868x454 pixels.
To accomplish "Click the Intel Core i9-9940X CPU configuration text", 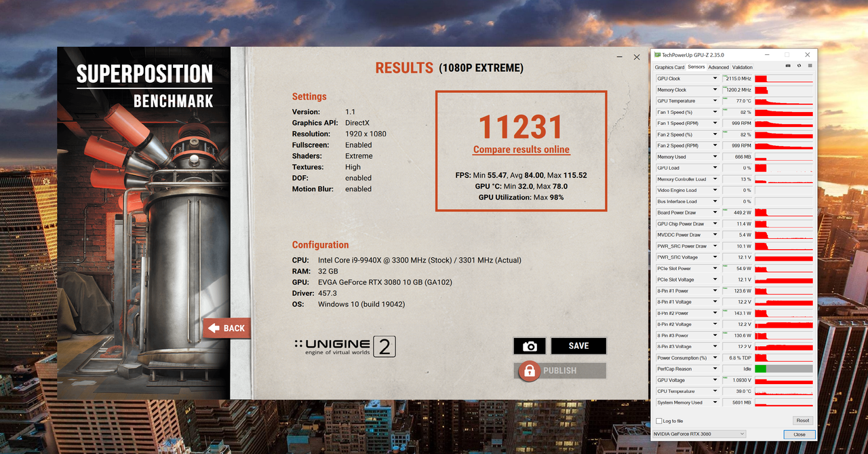I will (419, 261).
